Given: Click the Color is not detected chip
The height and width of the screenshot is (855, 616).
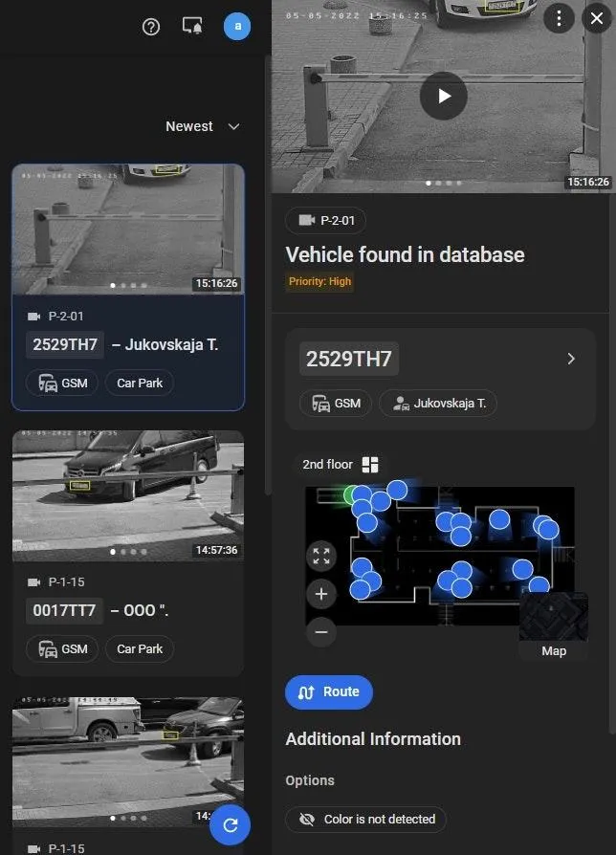Looking at the screenshot, I should 365,819.
